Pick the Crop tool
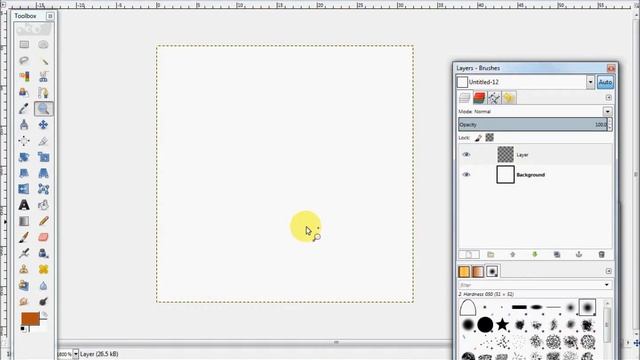Screen dimensions: 640x360 point(43,141)
